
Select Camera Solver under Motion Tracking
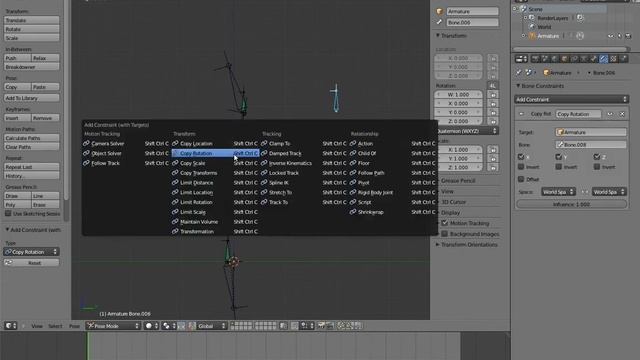[126, 143]
